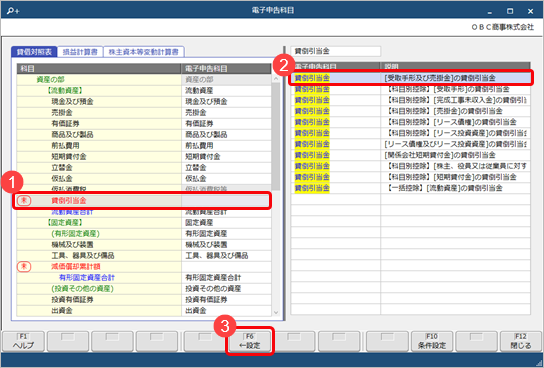The height and width of the screenshot is (368, 544).
Task: Choose 【科目別控除】[売掛金]の貸倒引当金 row
Action: coord(410,111)
